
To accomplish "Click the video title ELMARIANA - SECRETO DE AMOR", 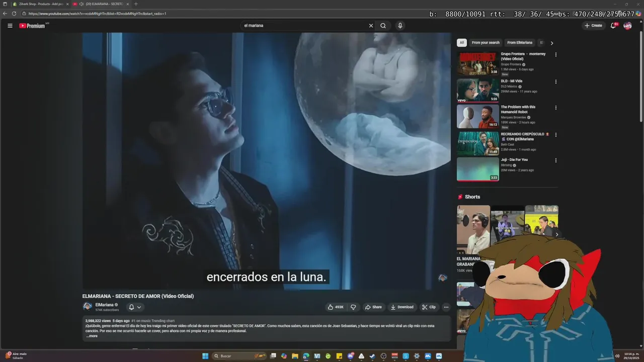I will point(138,296).
